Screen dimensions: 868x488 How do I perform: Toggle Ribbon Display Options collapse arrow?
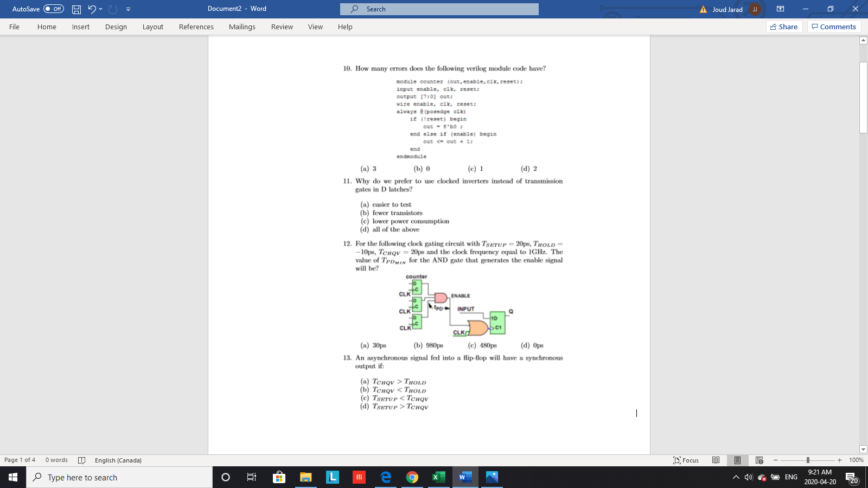(129, 9)
